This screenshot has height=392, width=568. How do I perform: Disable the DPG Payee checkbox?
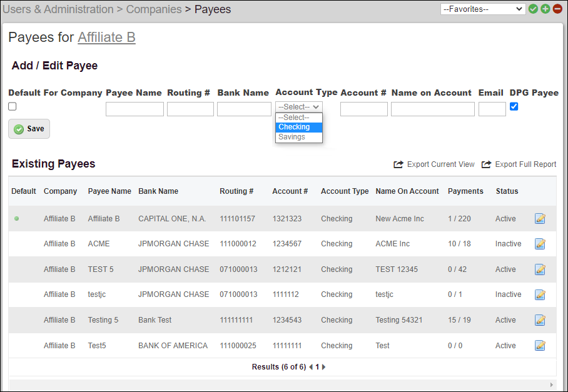coord(514,106)
